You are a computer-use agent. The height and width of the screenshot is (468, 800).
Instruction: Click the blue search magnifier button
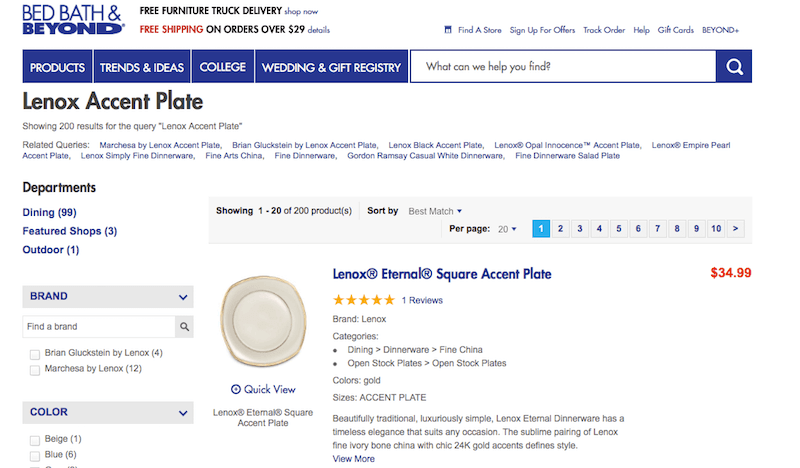point(734,66)
